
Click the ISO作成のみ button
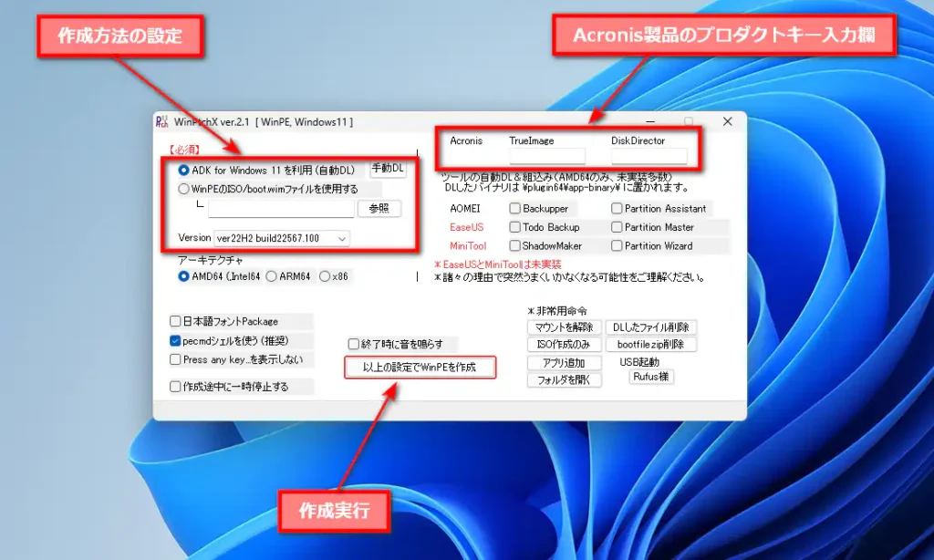tap(563, 344)
